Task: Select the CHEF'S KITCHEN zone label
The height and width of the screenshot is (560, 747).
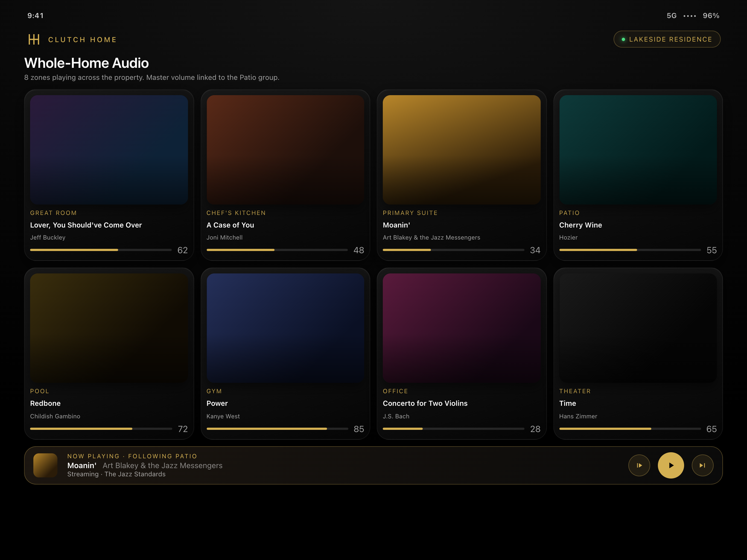Action: point(236,213)
